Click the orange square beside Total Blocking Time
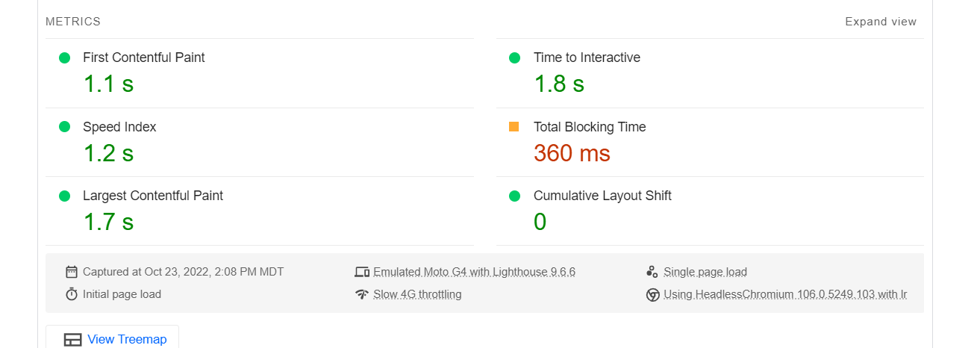 tap(514, 127)
